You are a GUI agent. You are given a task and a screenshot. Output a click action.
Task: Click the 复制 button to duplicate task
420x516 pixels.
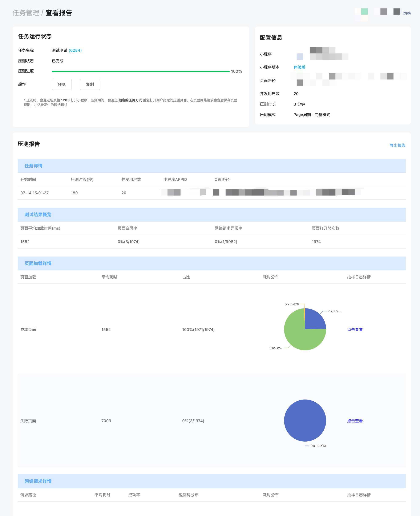[x=90, y=84]
